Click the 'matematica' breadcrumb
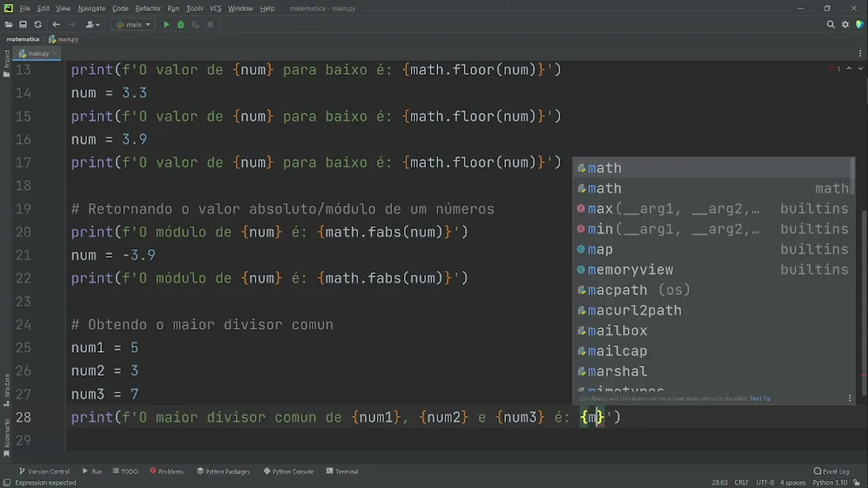Screen dimensions: 868x488 (23, 39)
